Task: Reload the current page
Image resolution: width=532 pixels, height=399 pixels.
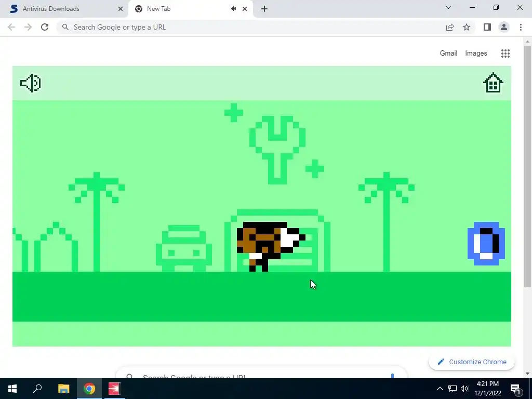Action: (x=45, y=27)
